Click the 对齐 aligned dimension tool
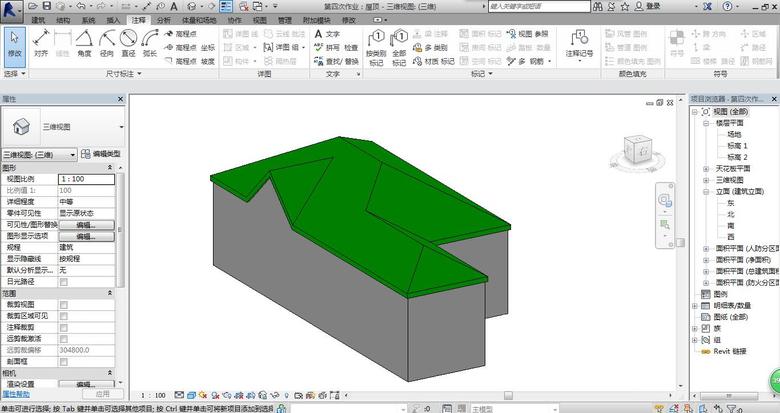The image size is (780, 413). 41,42
